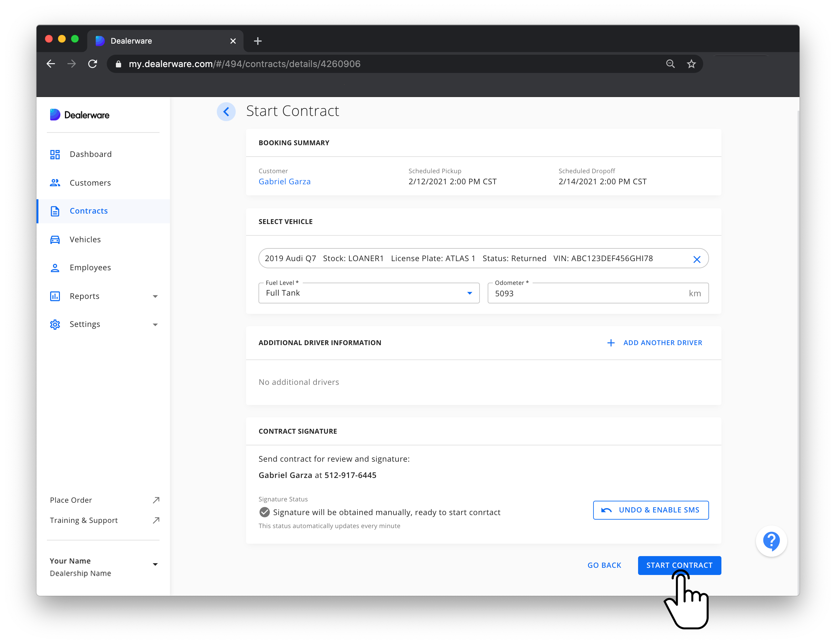Click the Employees person icon
Screen dimensions: 836x644
pyautogui.click(x=55, y=268)
